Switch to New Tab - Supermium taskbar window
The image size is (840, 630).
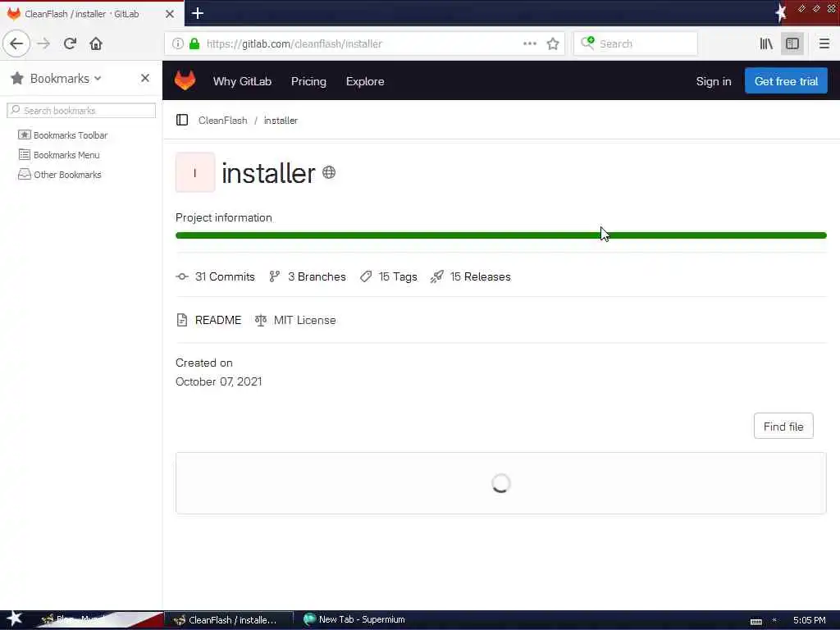(354, 620)
